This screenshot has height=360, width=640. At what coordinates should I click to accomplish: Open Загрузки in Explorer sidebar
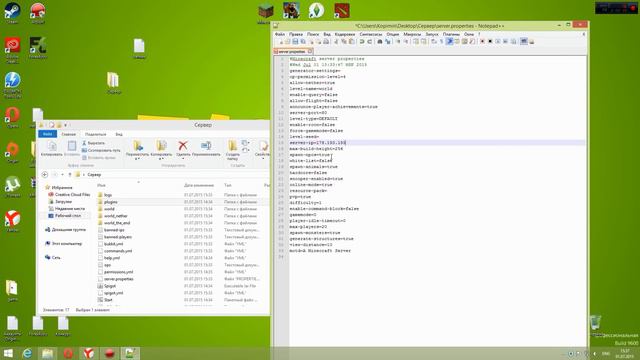[63, 202]
